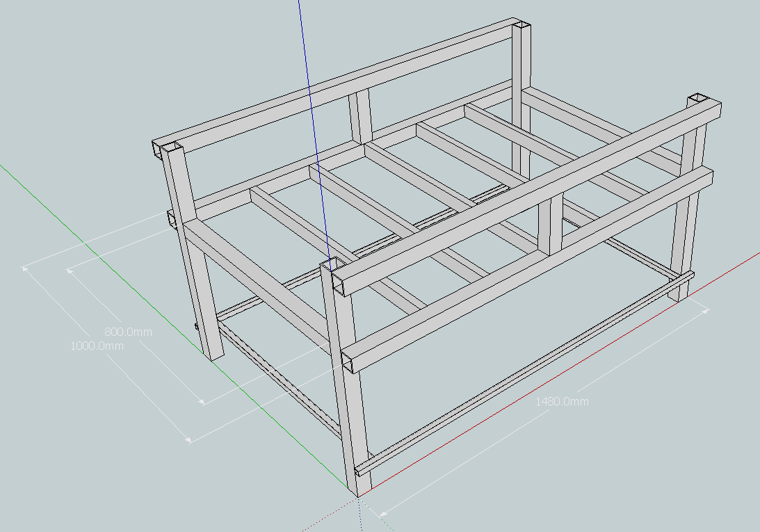Click the blue vertical axis line
This screenshot has height=532, width=760.
[x=305, y=56]
